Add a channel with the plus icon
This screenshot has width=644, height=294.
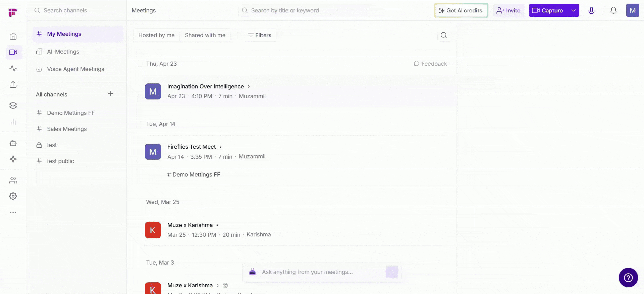coord(111,93)
